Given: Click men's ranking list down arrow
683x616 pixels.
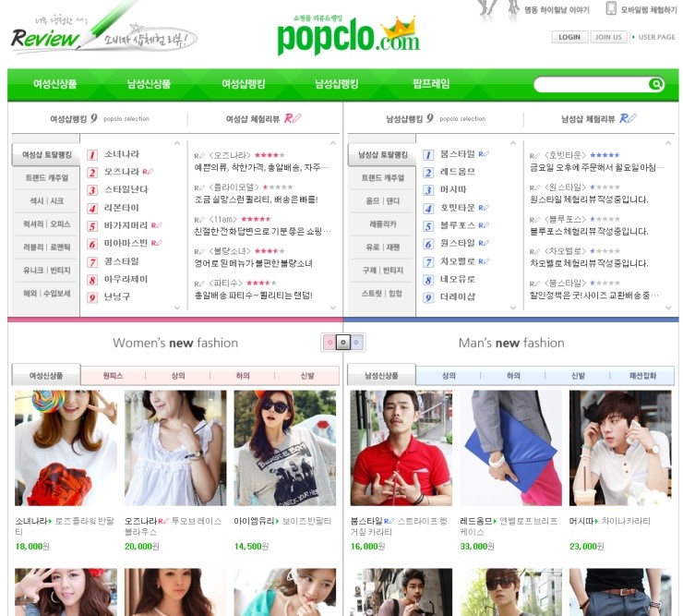Looking at the screenshot, I should coord(513,308).
